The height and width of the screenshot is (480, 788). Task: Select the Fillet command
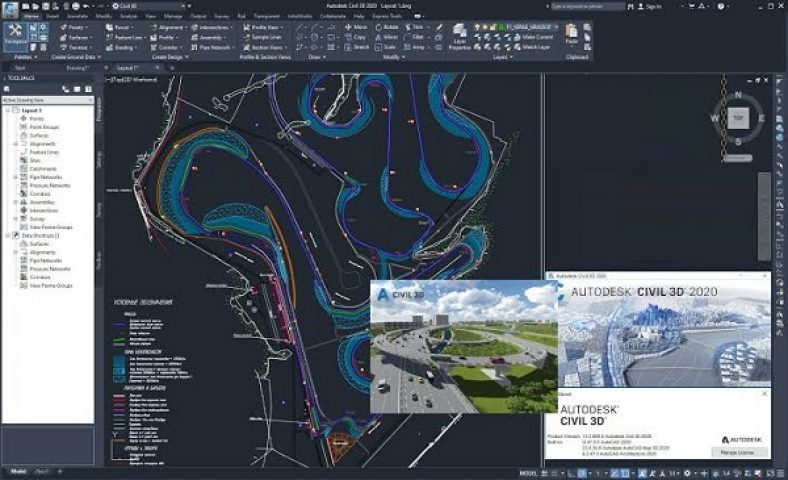pyautogui.click(x=415, y=37)
